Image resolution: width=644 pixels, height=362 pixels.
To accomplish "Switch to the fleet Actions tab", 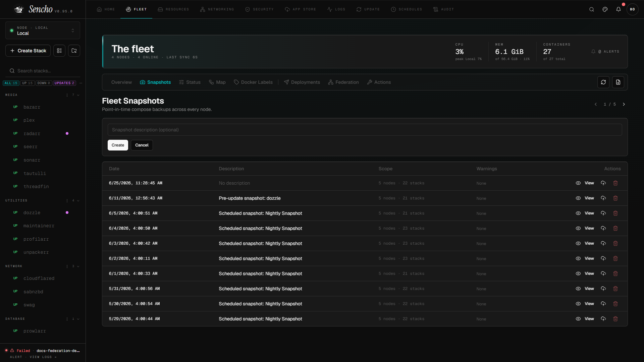I will tap(379, 82).
